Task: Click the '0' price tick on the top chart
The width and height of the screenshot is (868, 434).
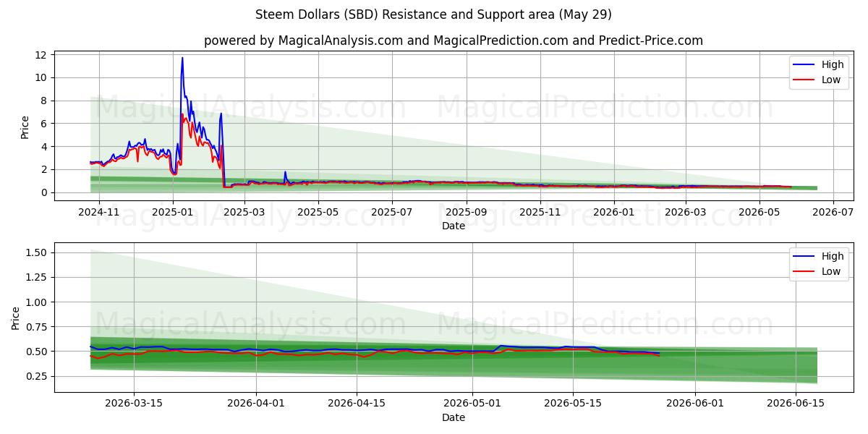Action: click(44, 192)
